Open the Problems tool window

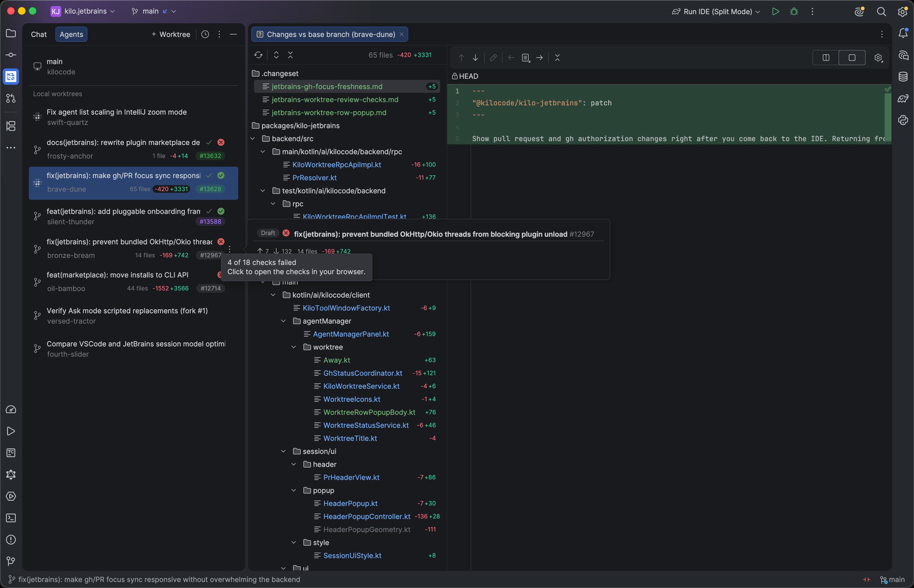click(11, 540)
